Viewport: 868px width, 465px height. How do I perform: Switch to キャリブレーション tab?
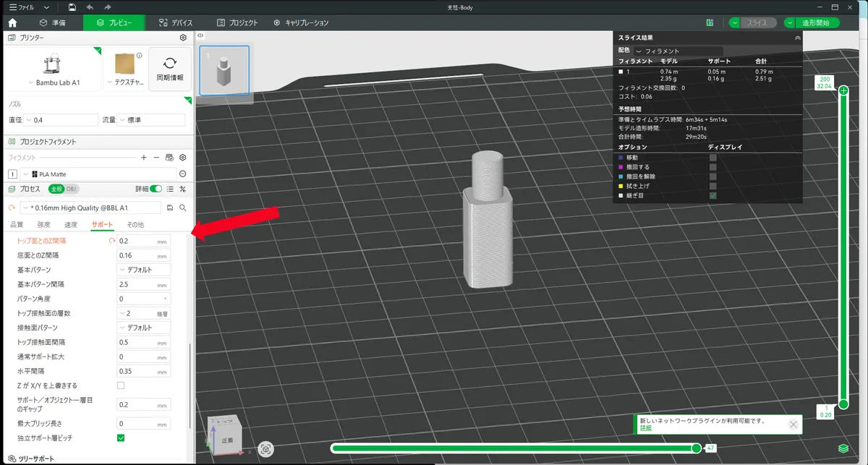point(302,22)
